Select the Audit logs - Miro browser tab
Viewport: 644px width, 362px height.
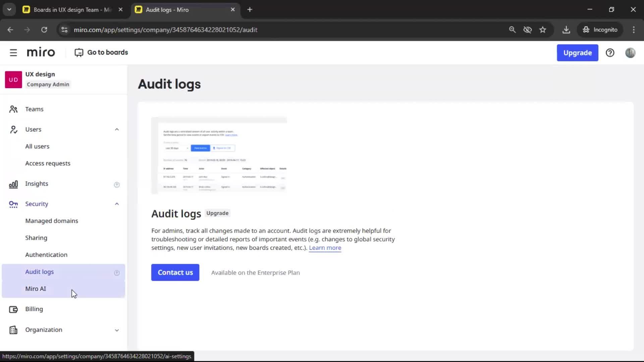(185, 10)
